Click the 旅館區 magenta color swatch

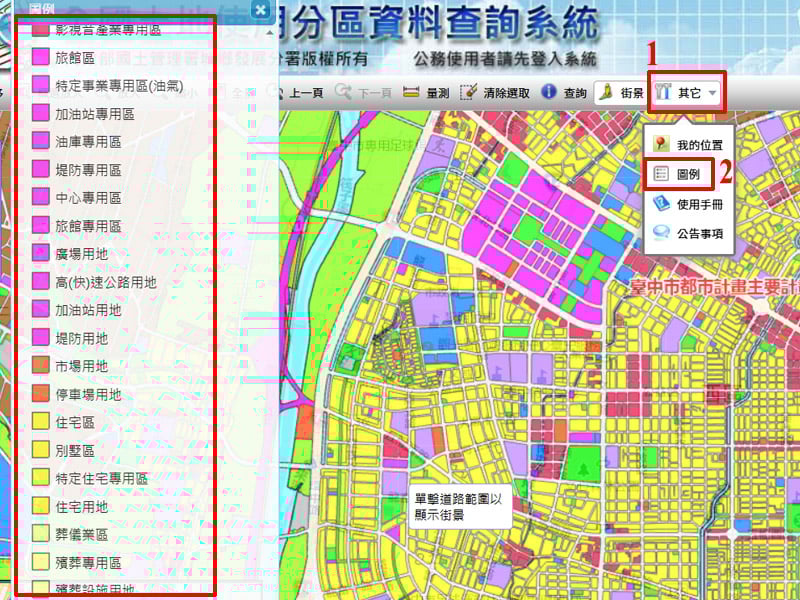point(41,58)
